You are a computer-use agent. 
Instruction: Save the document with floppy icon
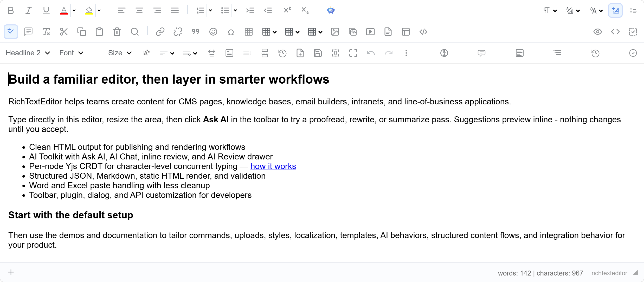point(318,53)
